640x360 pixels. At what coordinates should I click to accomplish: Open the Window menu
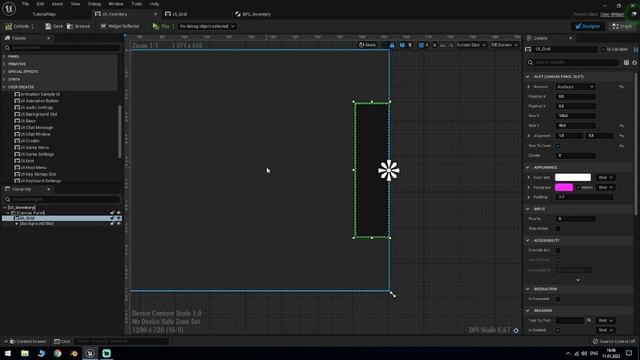pos(116,4)
